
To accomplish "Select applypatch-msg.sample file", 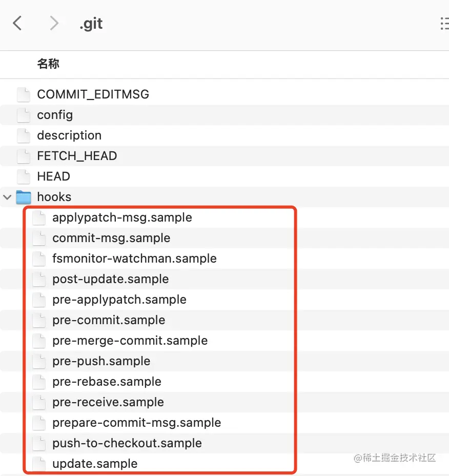I will point(122,217).
